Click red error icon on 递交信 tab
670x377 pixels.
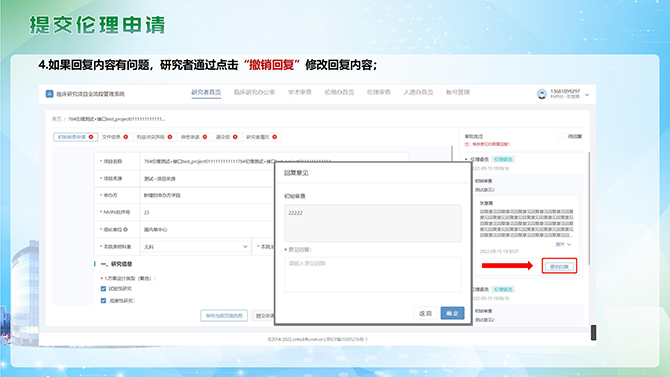pos(235,137)
